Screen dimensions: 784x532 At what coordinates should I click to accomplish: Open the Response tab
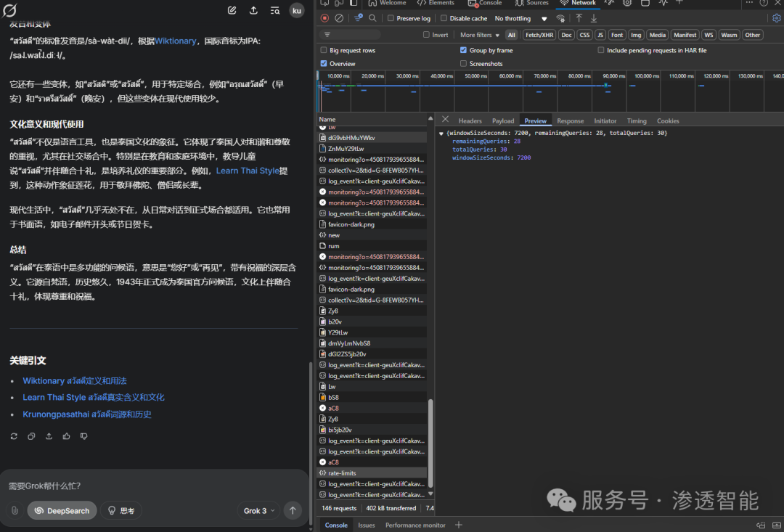click(571, 121)
